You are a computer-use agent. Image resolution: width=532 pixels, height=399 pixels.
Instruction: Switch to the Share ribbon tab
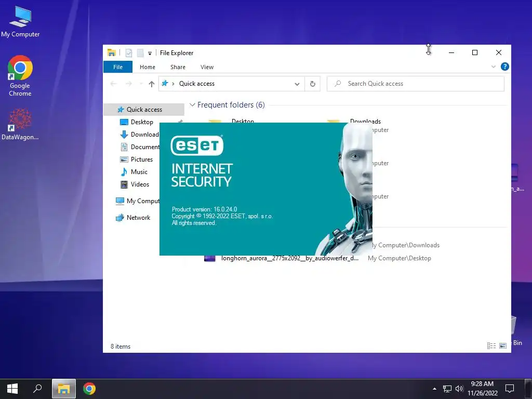point(178,67)
